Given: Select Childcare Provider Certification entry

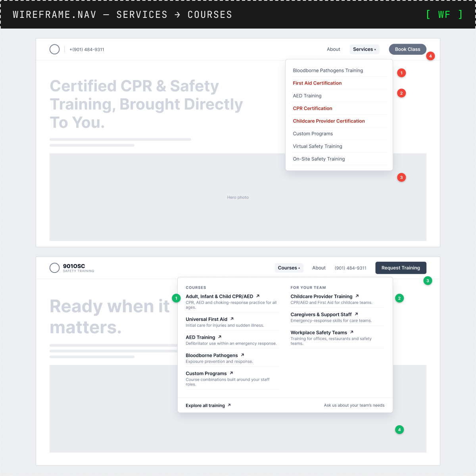Looking at the screenshot, I should pos(340,121).
